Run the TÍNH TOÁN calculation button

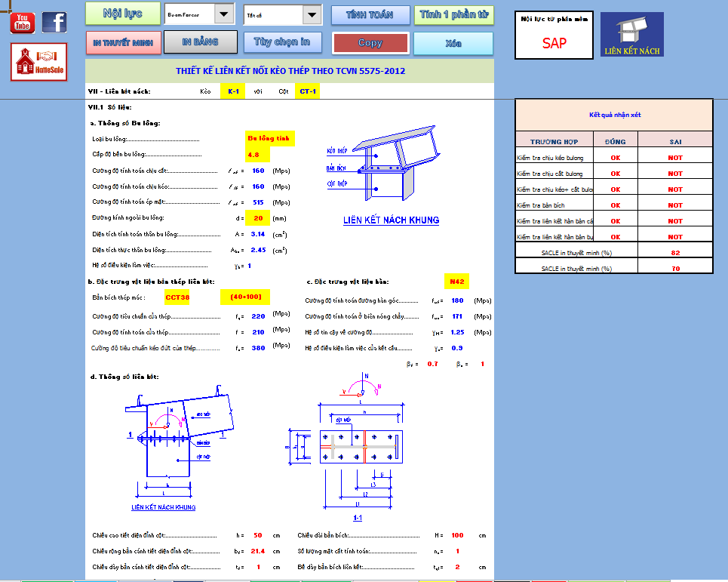coord(370,15)
